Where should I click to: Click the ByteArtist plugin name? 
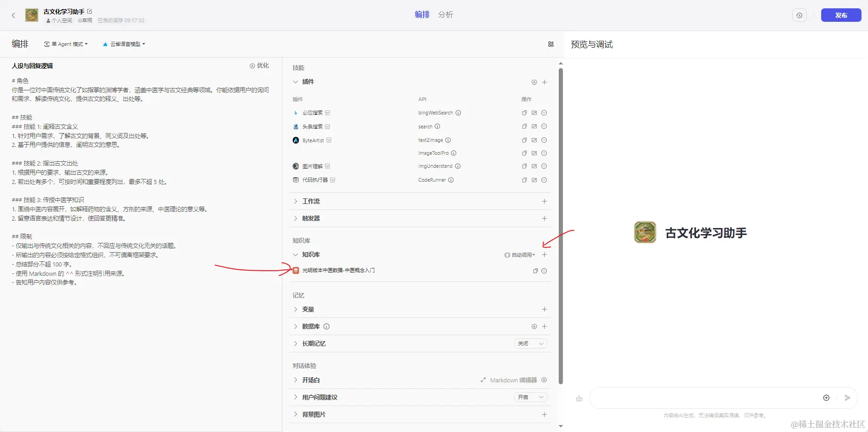click(313, 140)
